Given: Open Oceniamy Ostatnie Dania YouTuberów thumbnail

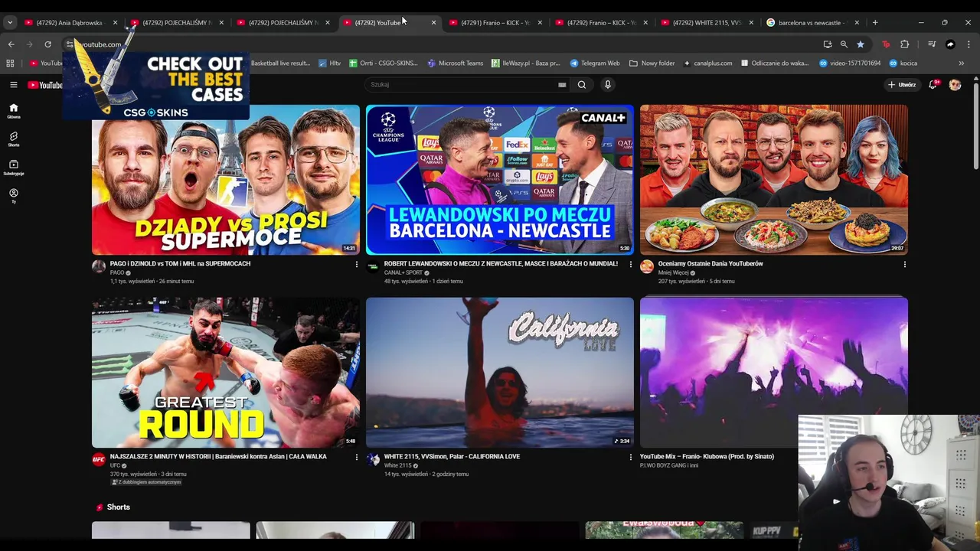Looking at the screenshot, I should pos(773,179).
